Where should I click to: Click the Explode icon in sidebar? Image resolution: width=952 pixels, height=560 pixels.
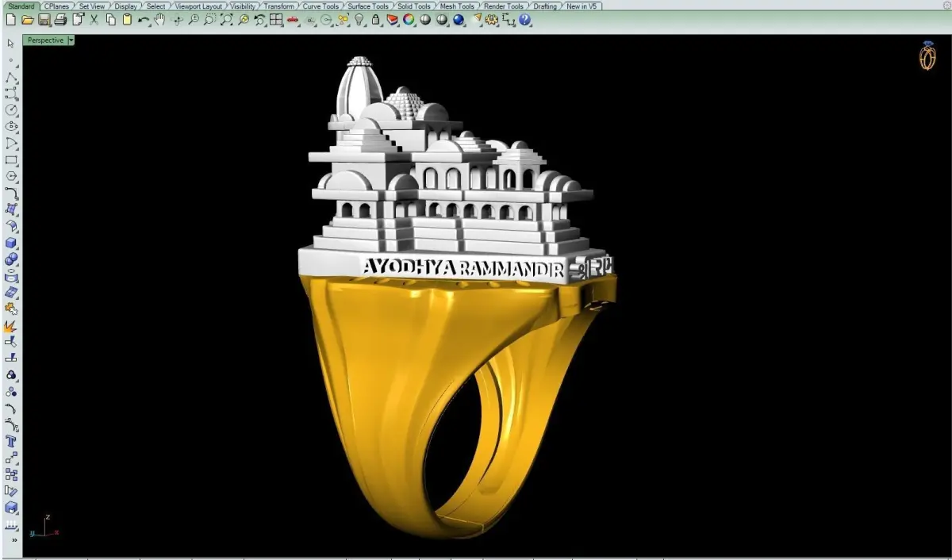(x=11, y=325)
